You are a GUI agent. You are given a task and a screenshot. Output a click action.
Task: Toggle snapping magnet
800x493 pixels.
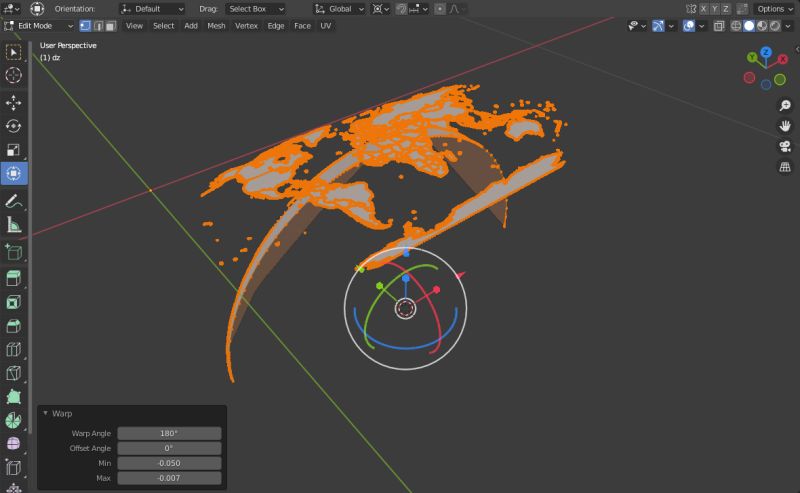tap(401, 9)
